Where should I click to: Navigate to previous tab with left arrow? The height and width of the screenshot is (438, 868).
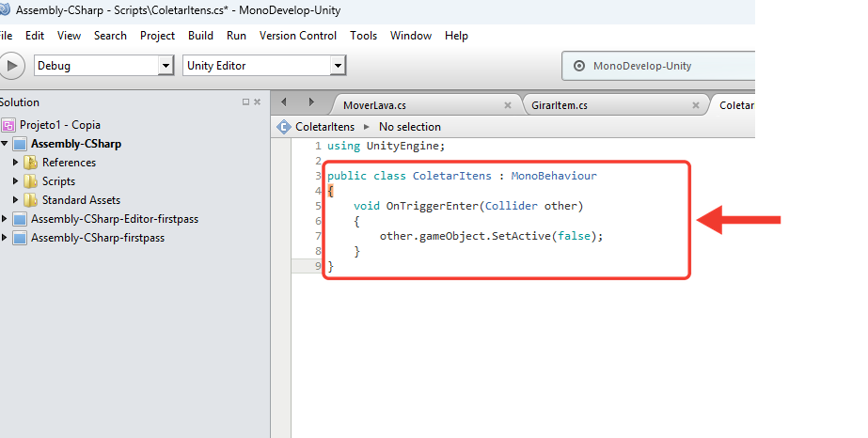point(284,102)
